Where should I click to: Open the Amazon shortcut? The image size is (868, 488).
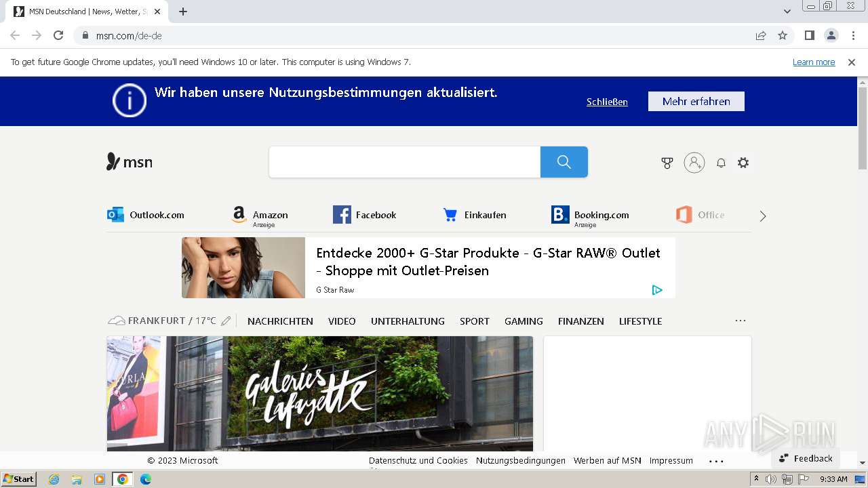point(259,216)
